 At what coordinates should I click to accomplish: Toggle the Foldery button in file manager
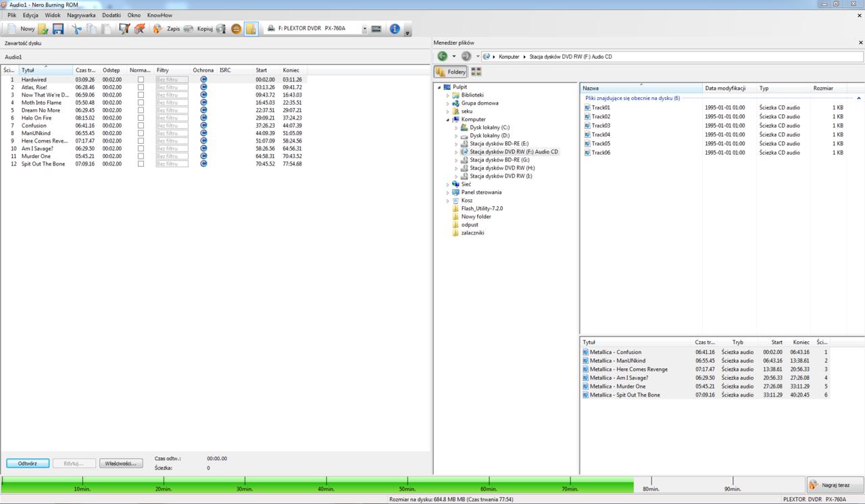450,72
